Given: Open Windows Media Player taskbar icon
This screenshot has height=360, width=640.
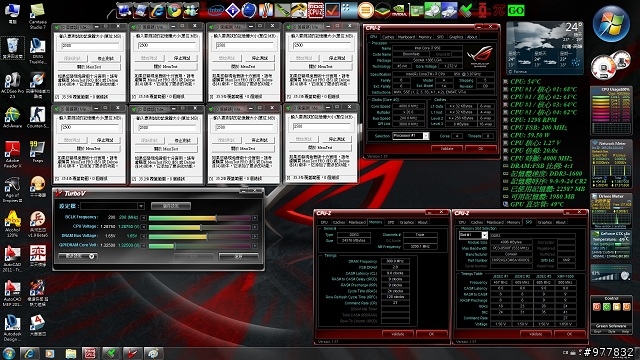Looking at the screenshot, I should (50, 353).
